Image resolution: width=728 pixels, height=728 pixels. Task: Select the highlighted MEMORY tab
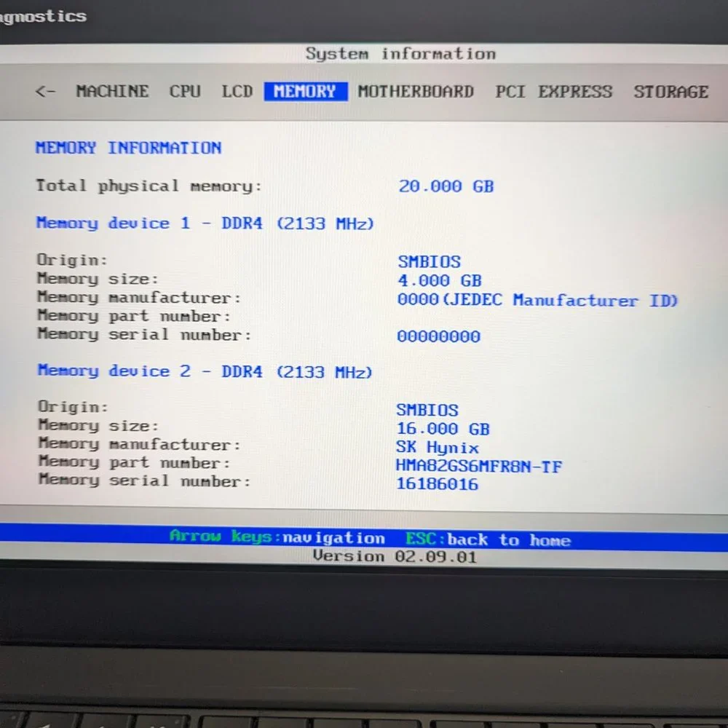tap(306, 92)
